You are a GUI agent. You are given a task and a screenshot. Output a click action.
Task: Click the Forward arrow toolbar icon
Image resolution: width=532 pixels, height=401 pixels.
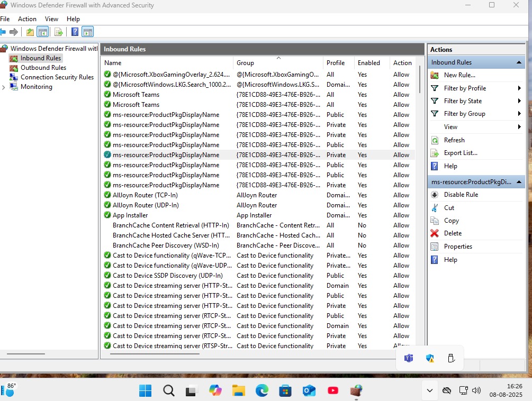tap(14, 32)
